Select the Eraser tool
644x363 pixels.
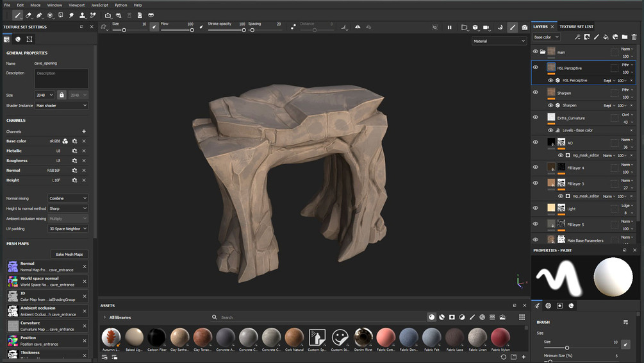pyautogui.click(x=28, y=15)
